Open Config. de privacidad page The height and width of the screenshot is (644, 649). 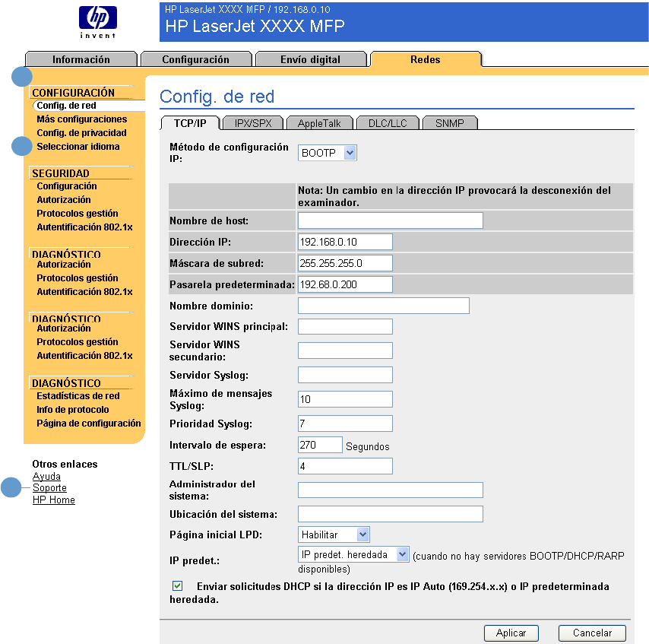[x=81, y=133]
